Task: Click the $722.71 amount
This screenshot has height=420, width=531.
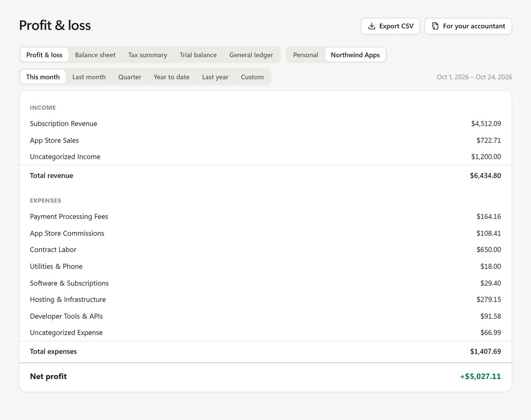Action: point(489,140)
